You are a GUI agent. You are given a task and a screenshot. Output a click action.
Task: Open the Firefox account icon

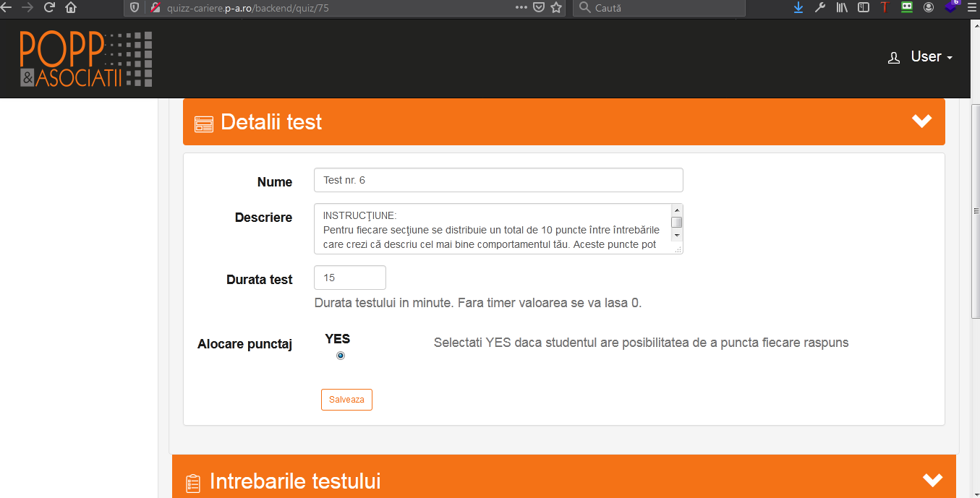tap(929, 8)
